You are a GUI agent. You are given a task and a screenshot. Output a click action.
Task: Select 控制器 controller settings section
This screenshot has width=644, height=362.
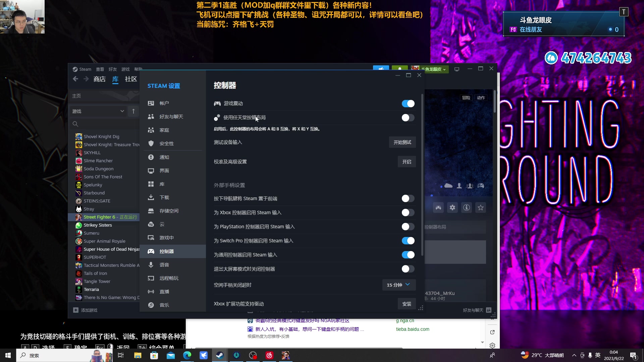[x=172, y=251]
